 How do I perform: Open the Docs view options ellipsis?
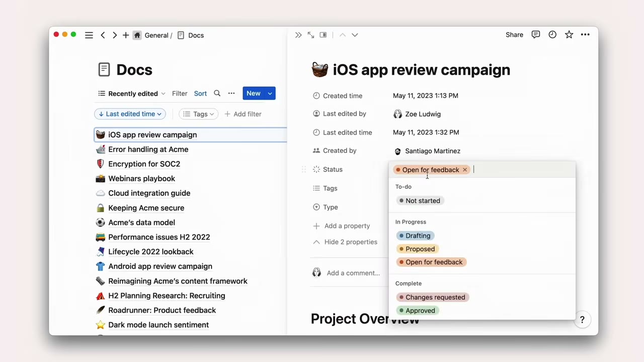tap(231, 94)
